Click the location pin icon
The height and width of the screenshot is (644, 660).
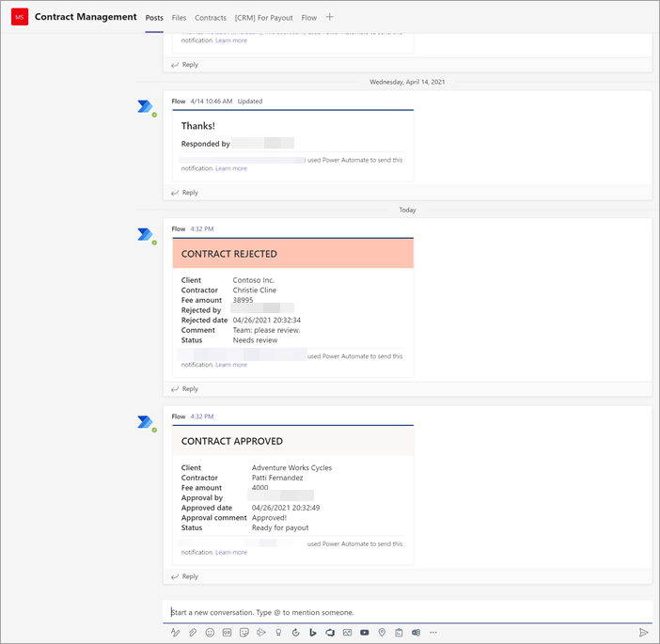[382, 633]
